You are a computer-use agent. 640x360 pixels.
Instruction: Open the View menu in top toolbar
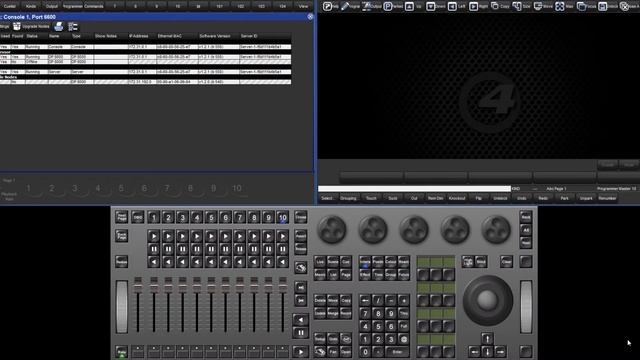pos(303,6)
